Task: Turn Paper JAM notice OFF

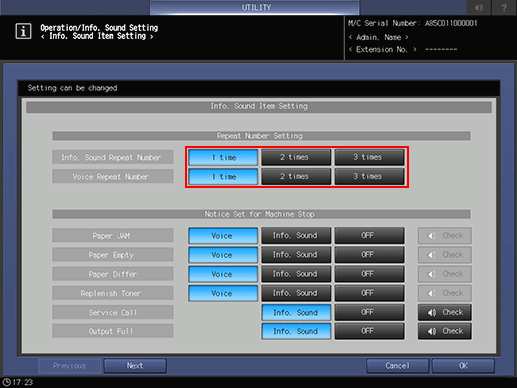Action: click(x=369, y=236)
